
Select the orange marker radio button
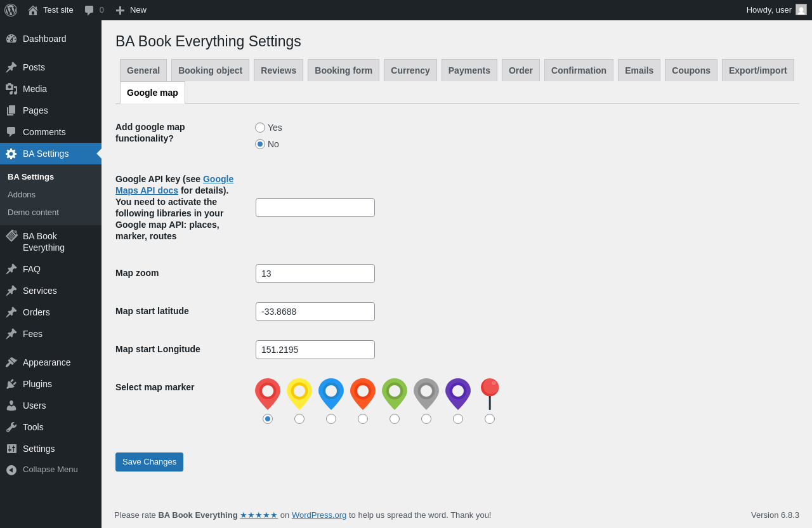[363, 419]
